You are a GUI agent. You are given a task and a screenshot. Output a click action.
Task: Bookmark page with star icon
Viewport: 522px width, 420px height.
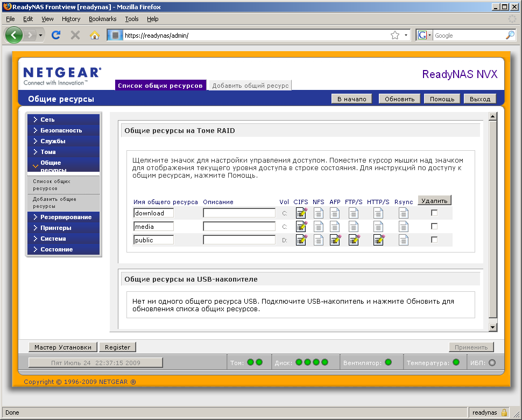(x=395, y=36)
